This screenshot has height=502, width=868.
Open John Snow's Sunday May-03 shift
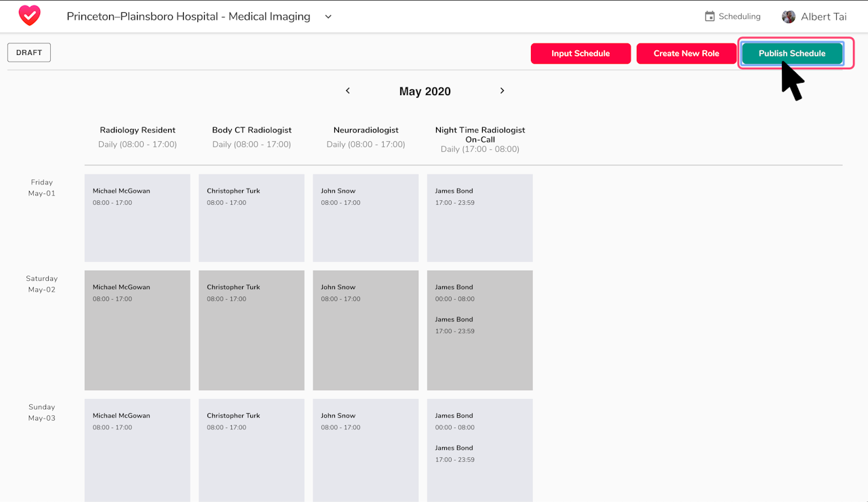(x=366, y=449)
